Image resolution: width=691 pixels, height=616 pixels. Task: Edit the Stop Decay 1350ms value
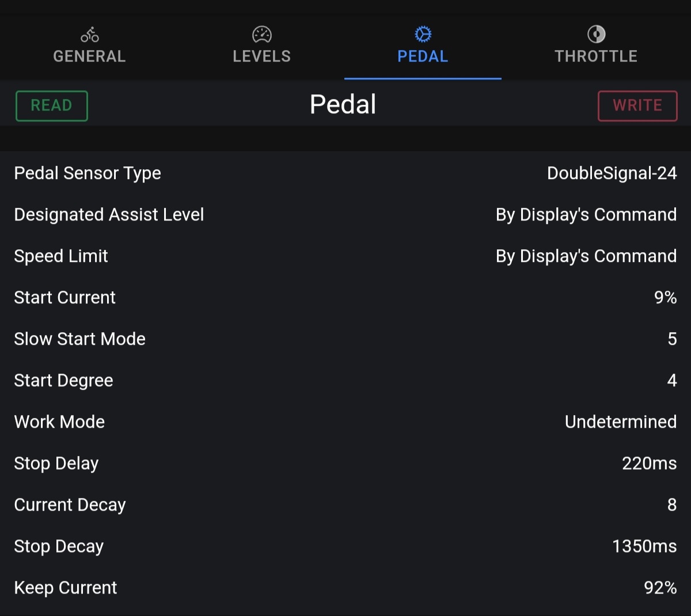(x=644, y=546)
